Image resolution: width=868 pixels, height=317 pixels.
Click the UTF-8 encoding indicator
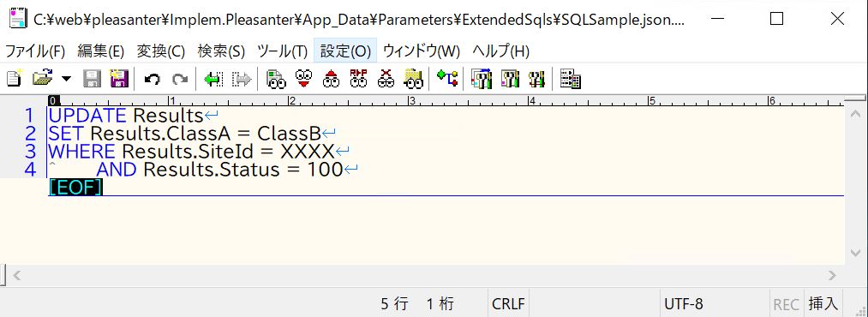pos(684,304)
